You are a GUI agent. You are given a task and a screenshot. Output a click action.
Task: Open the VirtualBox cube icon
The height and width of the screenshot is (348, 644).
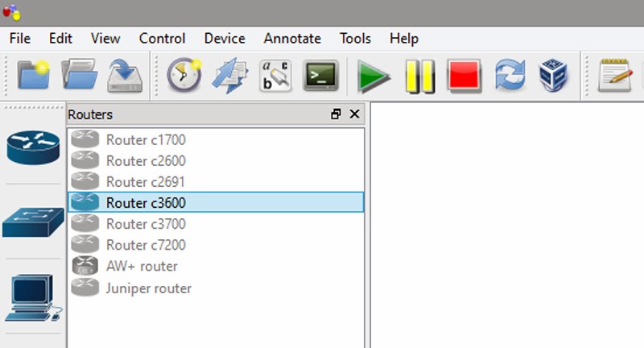pos(553,75)
